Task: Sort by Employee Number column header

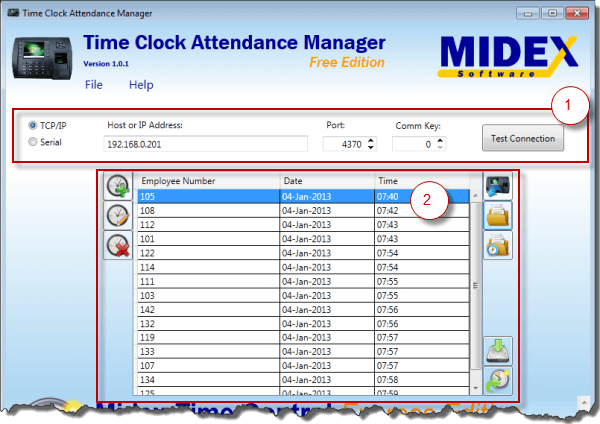Action: coord(209,181)
